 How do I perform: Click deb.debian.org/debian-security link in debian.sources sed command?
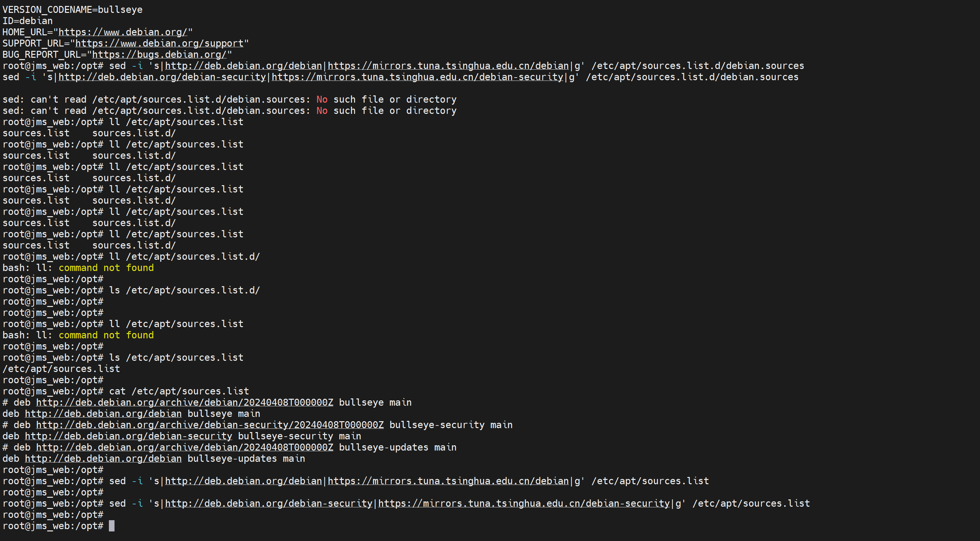coord(162,77)
